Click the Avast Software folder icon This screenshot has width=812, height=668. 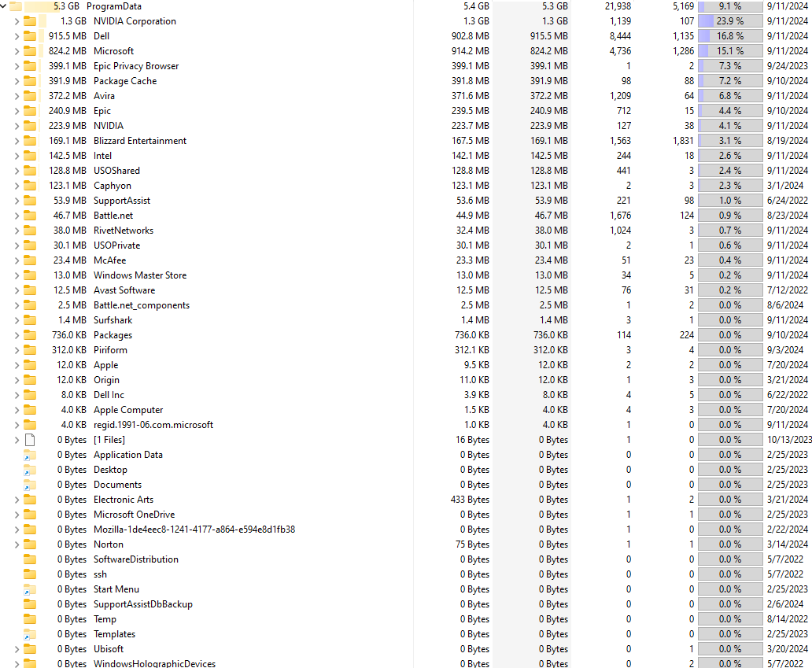coord(30,290)
